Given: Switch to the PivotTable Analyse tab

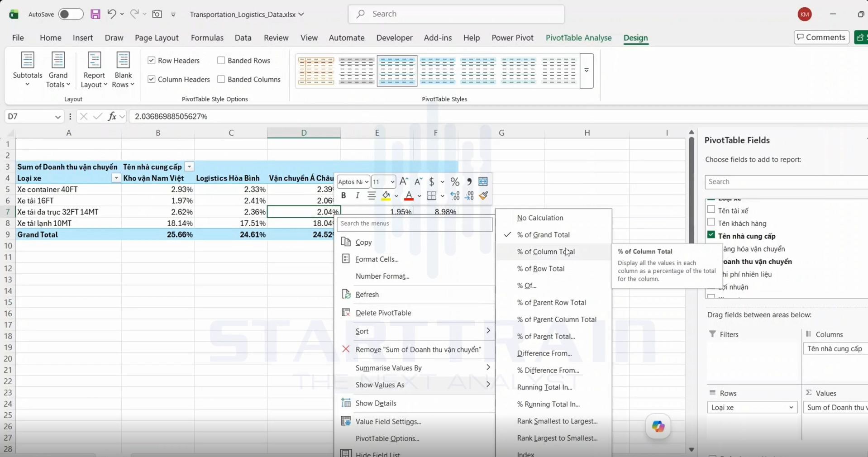Looking at the screenshot, I should pos(578,38).
